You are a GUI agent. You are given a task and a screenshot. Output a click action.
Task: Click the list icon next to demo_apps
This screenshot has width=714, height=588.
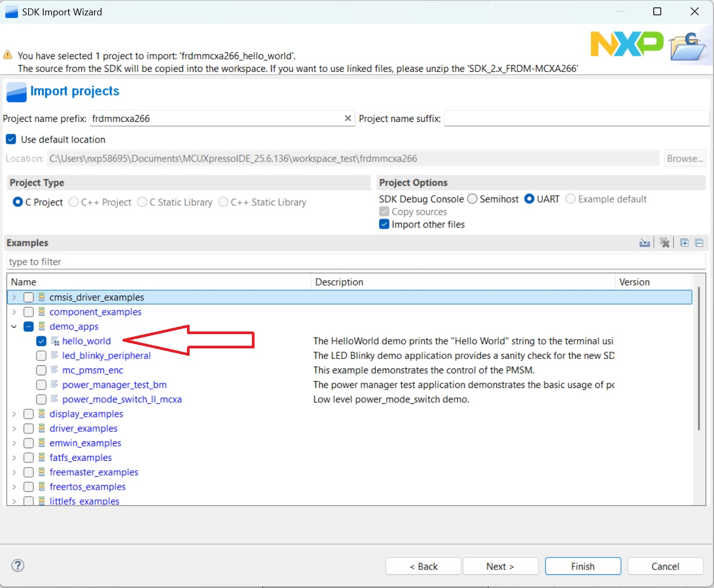click(x=41, y=326)
